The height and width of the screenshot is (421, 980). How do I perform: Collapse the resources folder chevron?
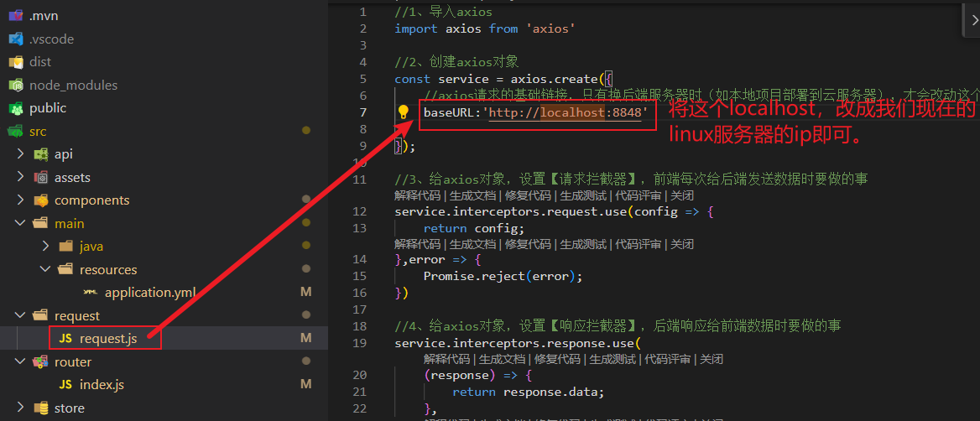coord(45,270)
